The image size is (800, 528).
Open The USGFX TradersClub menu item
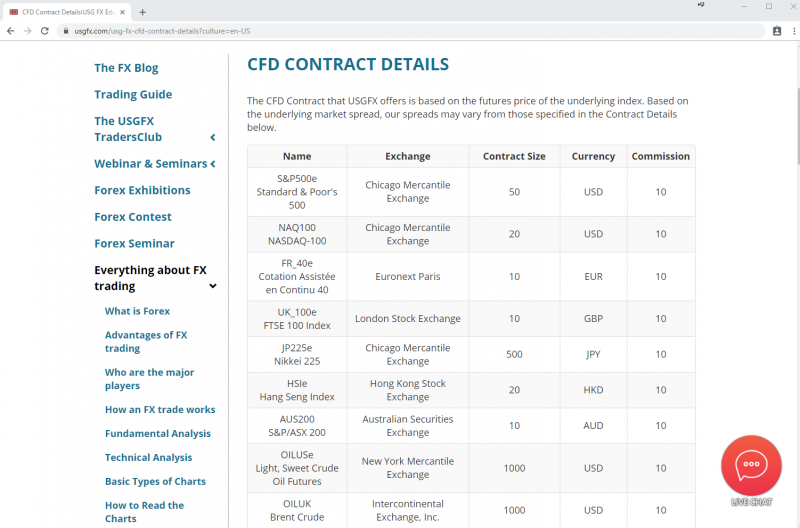click(128, 129)
